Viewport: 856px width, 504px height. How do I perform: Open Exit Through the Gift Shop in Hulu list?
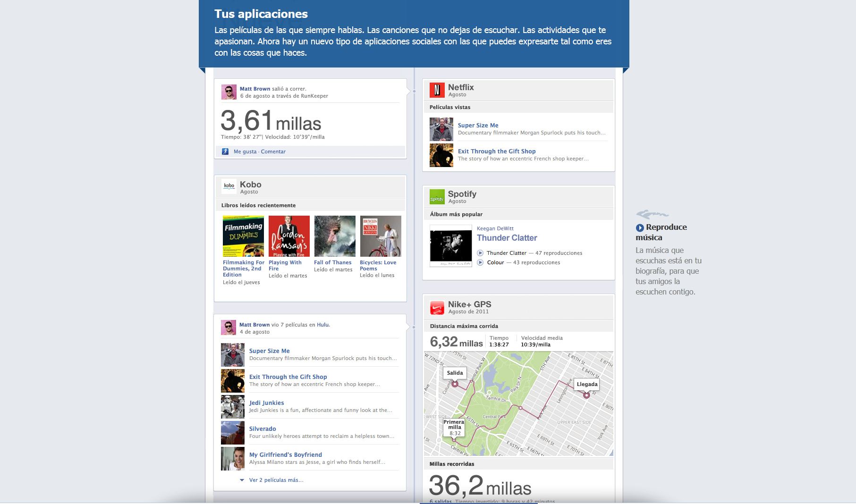pos(288,377)
